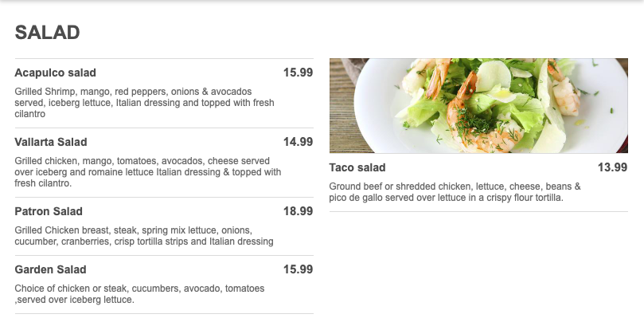The height and width of the screenshot is (322, 644).
Task: Open the Garden Salad menu item
Action: (51, 269)
